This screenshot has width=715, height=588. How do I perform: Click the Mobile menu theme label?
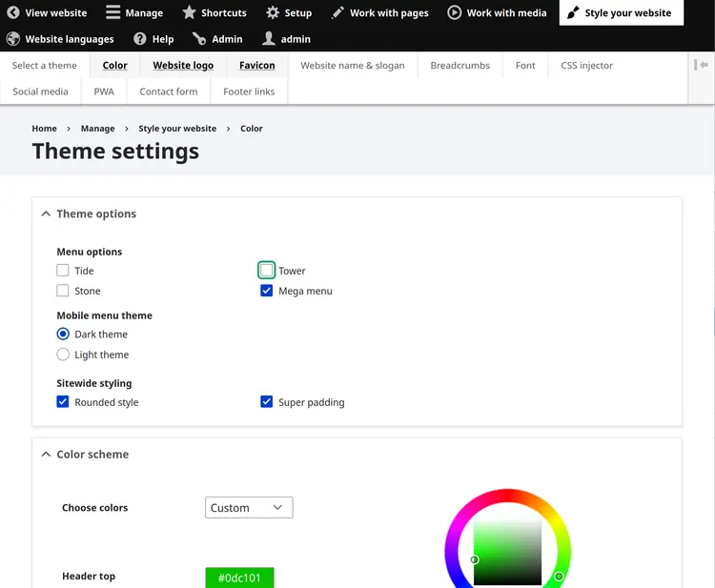pos(105,315)
